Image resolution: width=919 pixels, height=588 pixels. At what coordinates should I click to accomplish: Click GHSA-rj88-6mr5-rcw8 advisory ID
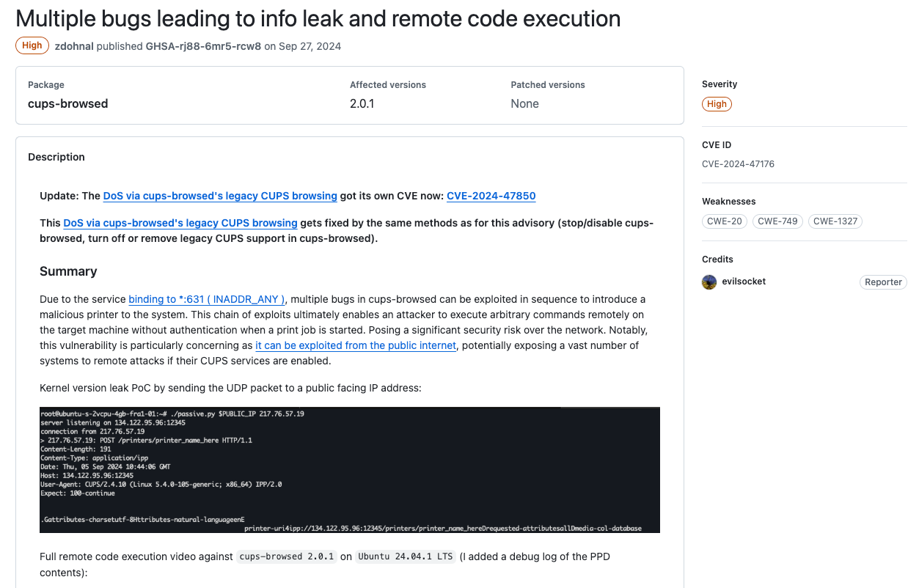click(203, 46)
